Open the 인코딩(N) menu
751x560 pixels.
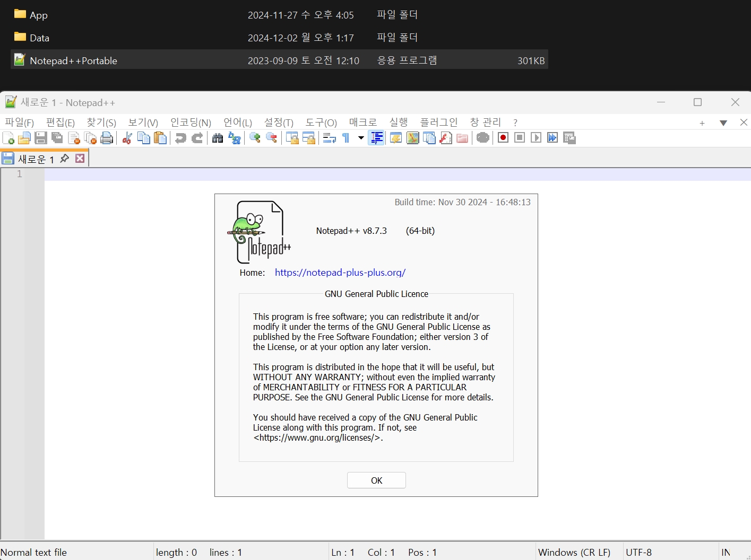(191, 122)
